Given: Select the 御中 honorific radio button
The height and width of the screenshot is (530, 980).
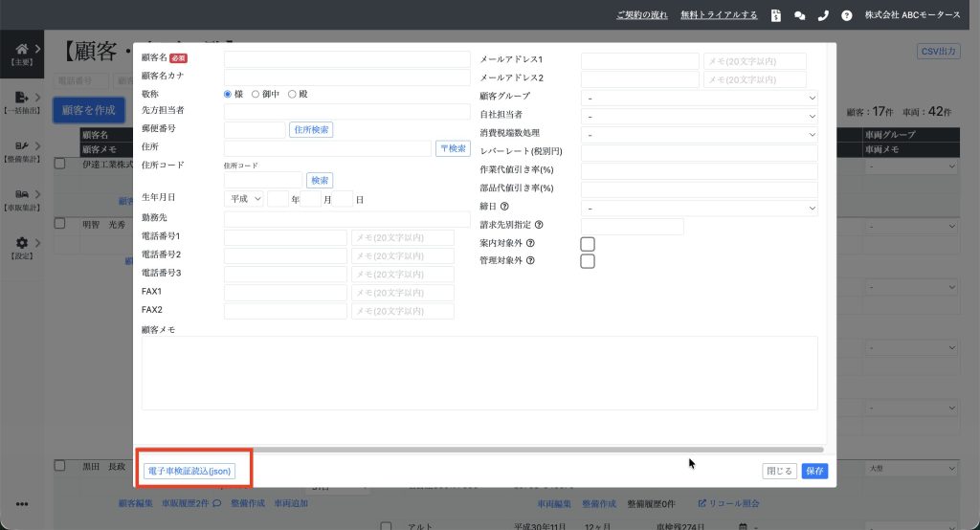Looking at the screenshot, I should [256, 94].
